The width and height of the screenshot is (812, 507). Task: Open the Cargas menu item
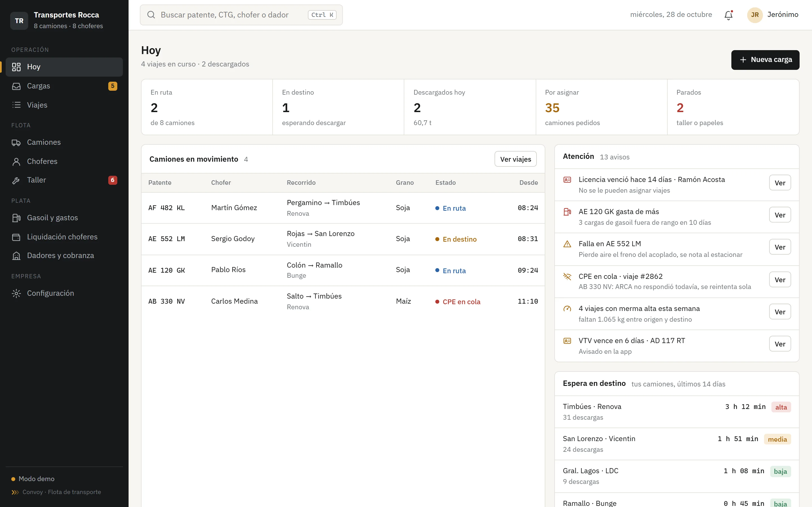(64, 86)
